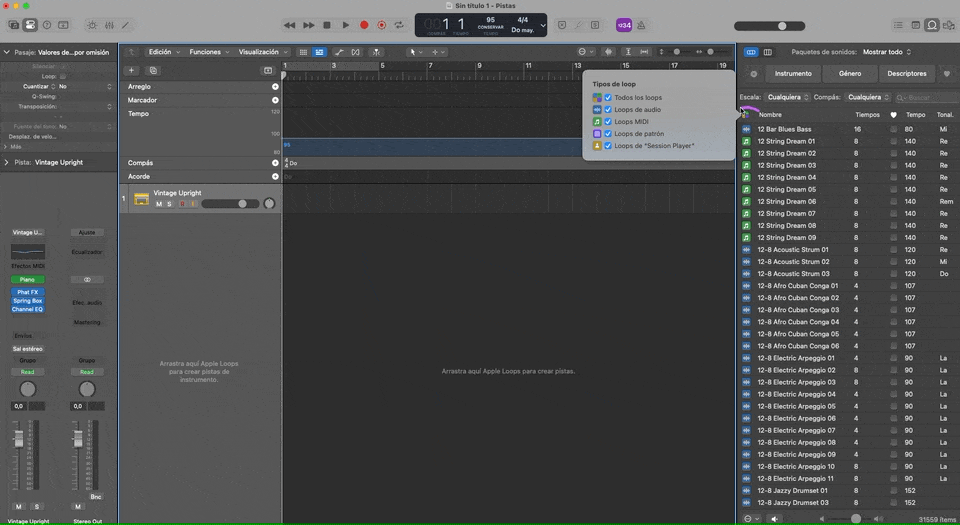
Task: Toggle the Flex icon in tracks toolbar
Action: point(356,52)
